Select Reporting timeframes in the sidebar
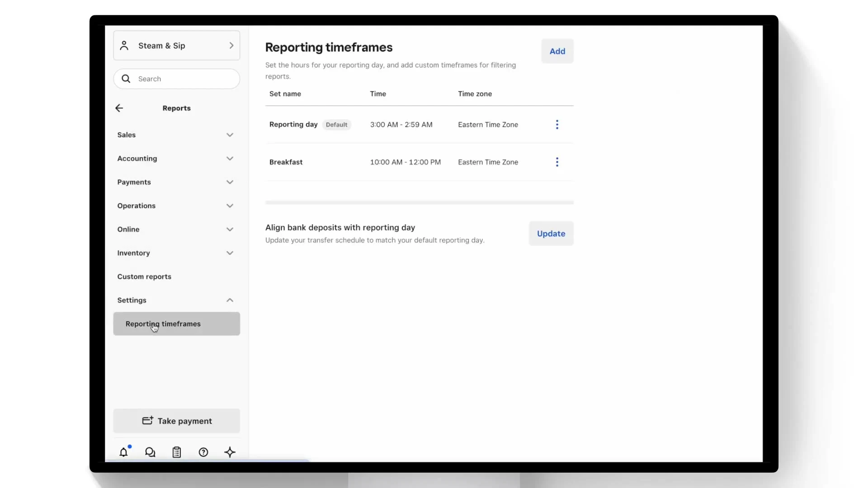Viewport: 868px width, 488px height. [176, 324]
